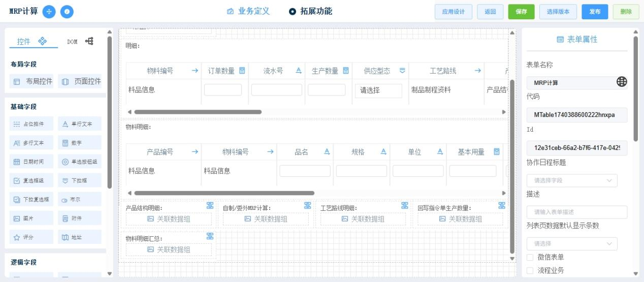
Task: Click the 返回 button
Action: pos(490,12)
